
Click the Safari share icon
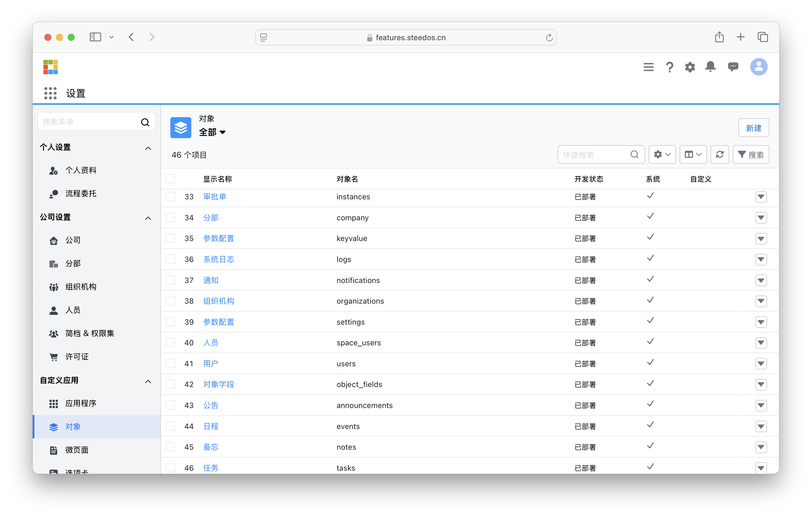click(719, 37)
